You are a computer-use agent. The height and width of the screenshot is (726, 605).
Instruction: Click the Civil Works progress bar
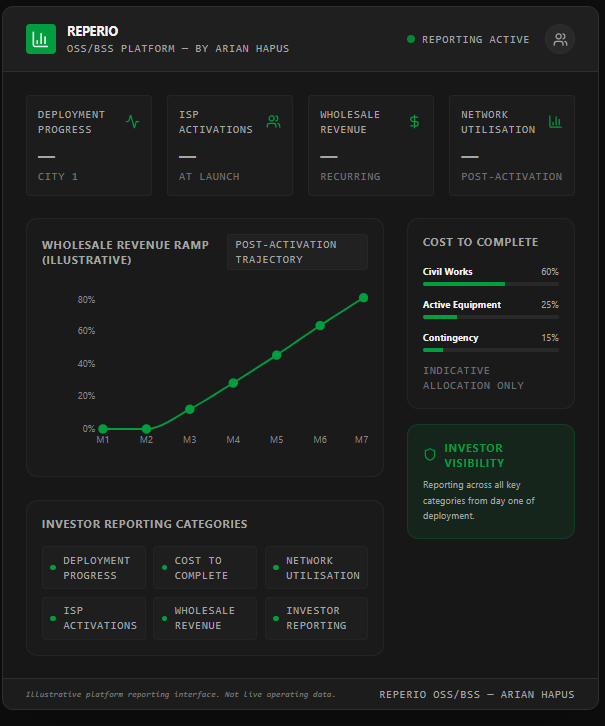pyautogui.click(x=491, y=284)
